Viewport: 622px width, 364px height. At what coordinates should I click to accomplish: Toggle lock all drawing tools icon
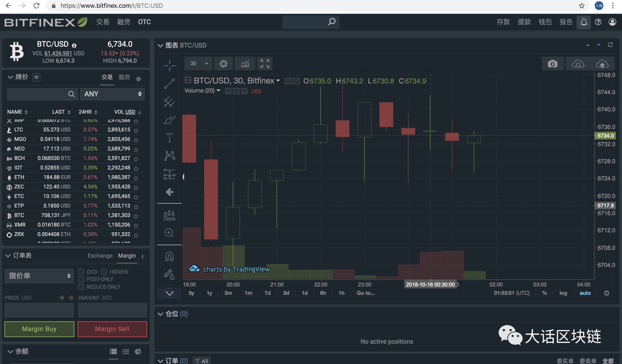tap(169, 274)
